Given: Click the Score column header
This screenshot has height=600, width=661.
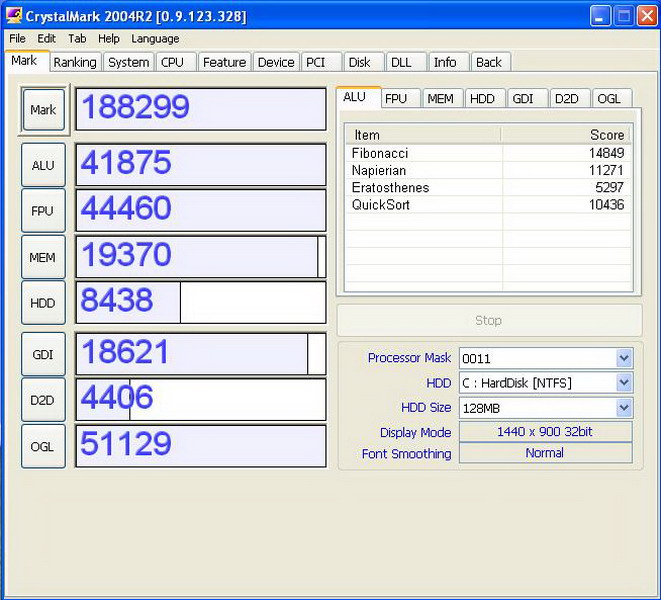Looking at the screenshot, I should tap(566, 135).
